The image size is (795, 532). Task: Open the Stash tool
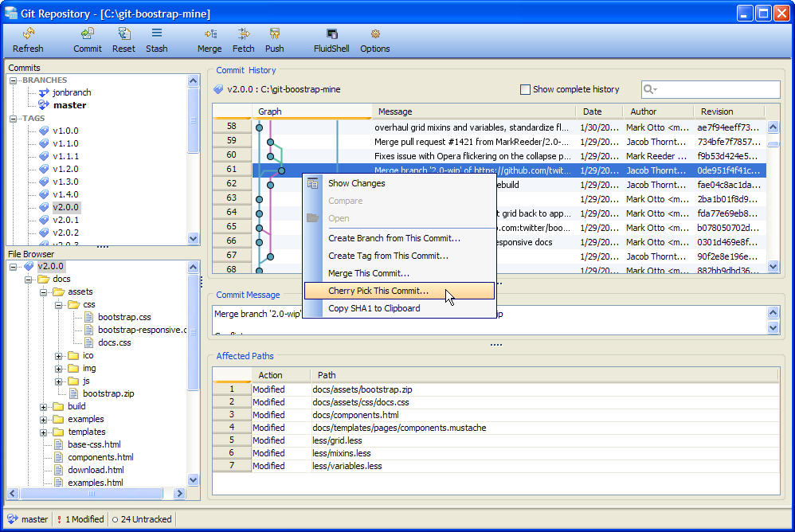(157, 40)
